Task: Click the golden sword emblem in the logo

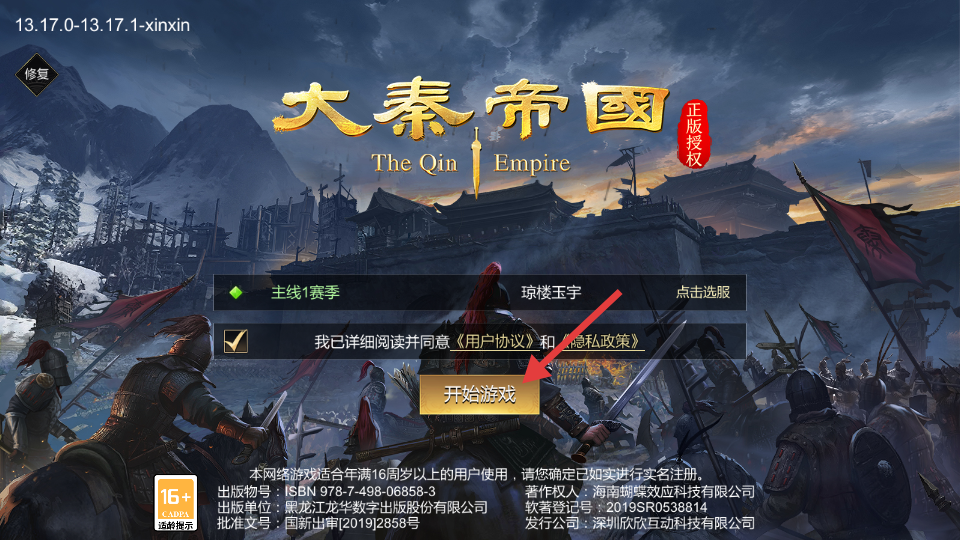Action: [x=475, y=162]
